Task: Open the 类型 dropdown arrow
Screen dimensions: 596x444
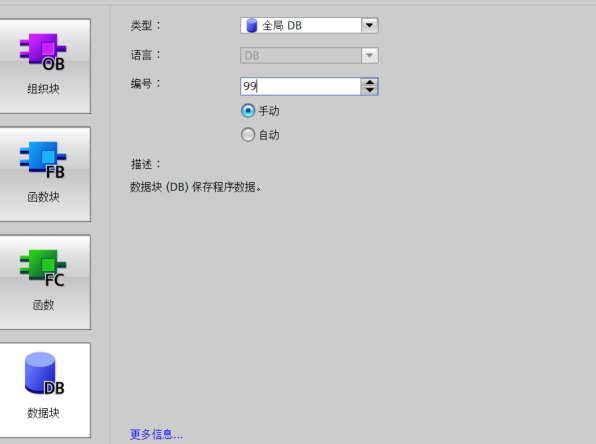Action: [x=369, y=25]
